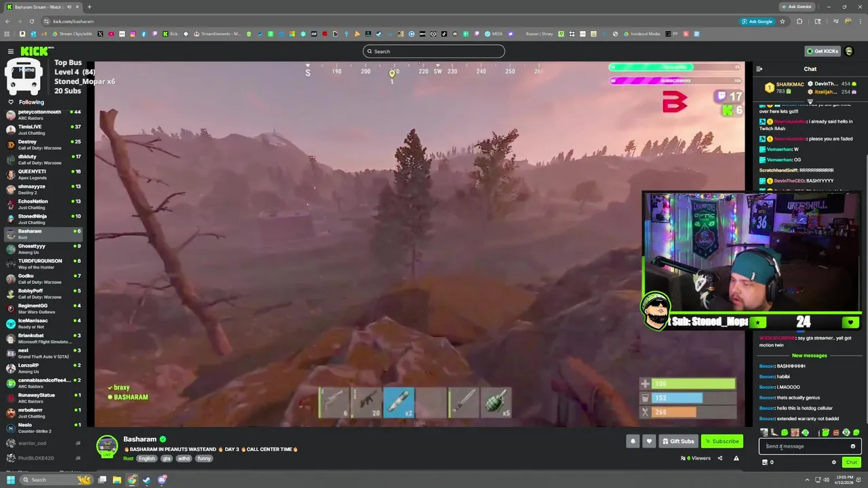Click the Gift Subs button
Image resolution: width=868 pixels, height=488 pixels.
click(x=678, y=441)
